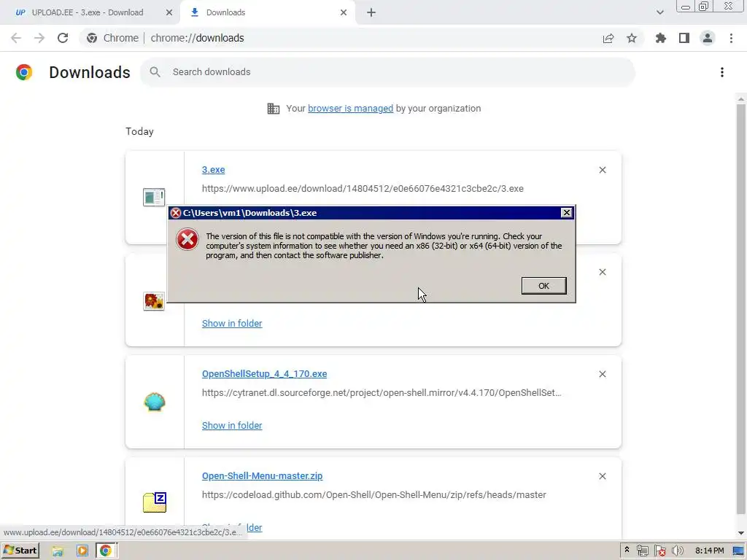
Task: Click the page vertical scrollbar
Action: point(740,309)
